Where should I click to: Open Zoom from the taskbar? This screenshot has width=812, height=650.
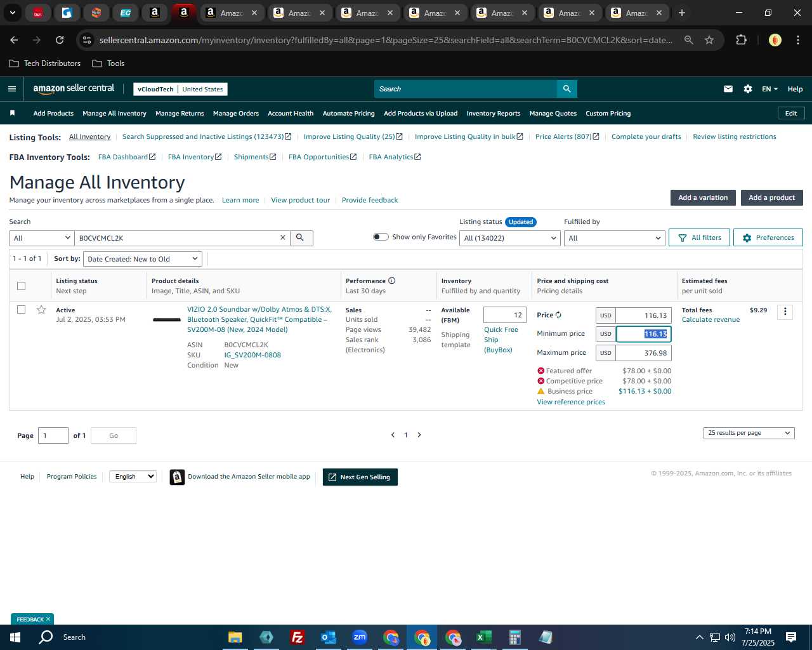[360, 637]
